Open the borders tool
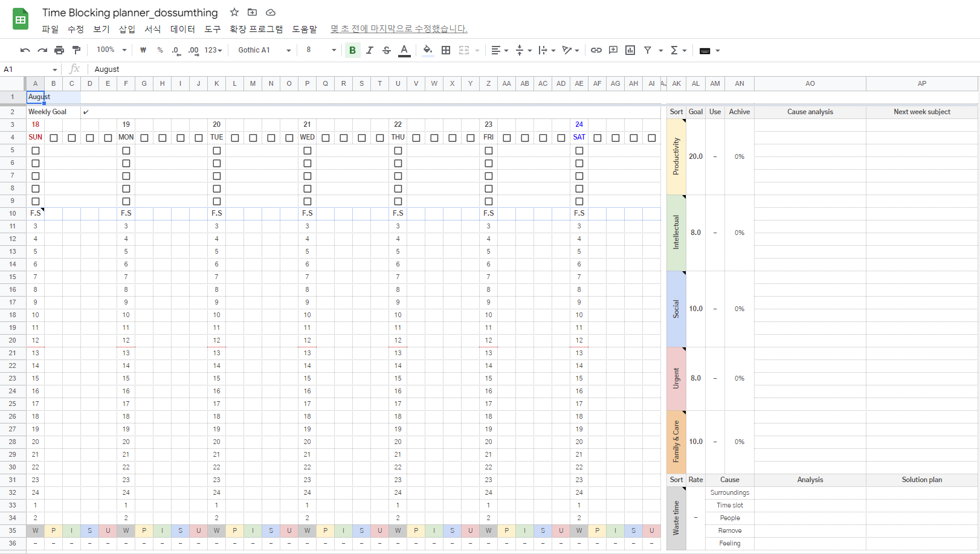The width and height of the screenshot is (980, 554). 446,50
